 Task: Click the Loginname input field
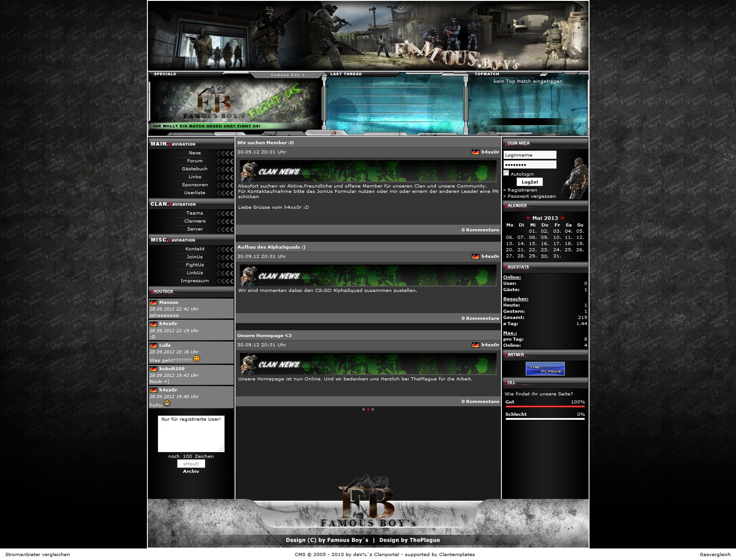[530, 155]
